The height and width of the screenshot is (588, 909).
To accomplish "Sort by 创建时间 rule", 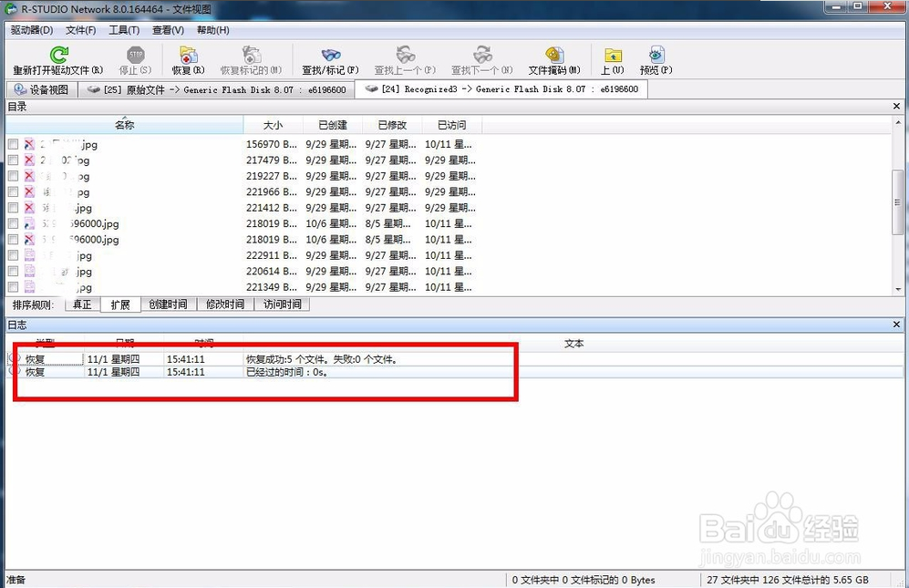I will point(168,304).
